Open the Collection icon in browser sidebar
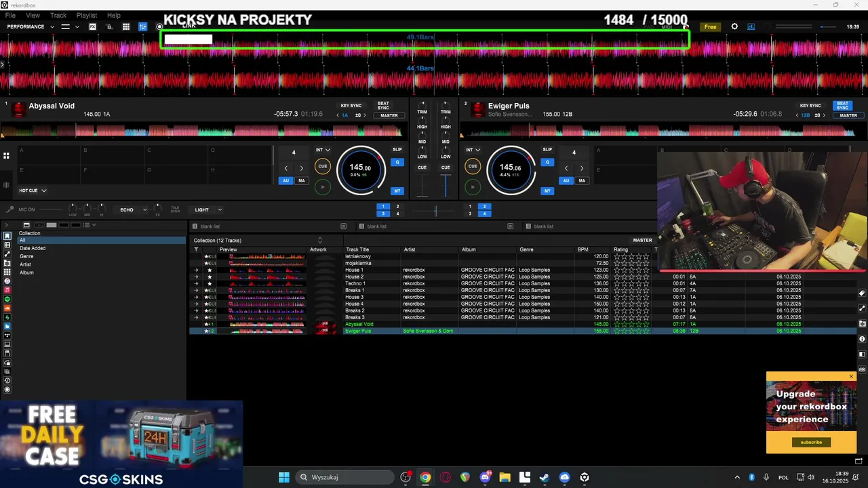This screenshot has width=868, height=488. tap(7, 236)
